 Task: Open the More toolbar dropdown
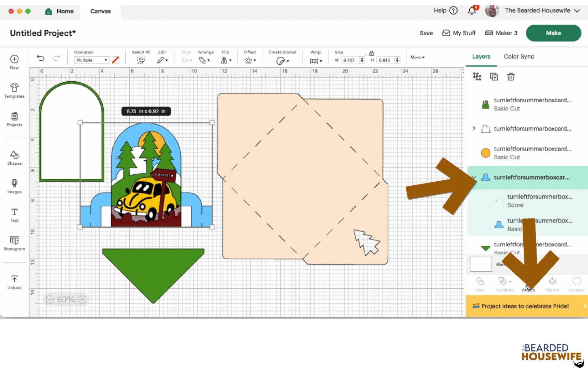[x=417, y=57]
